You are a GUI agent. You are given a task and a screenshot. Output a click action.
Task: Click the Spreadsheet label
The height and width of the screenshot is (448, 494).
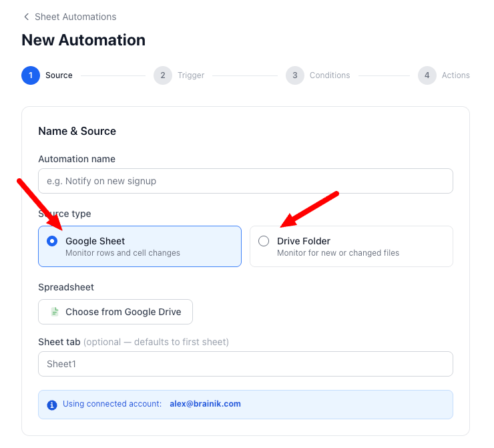pyautogui.click(x=66, y=287)
